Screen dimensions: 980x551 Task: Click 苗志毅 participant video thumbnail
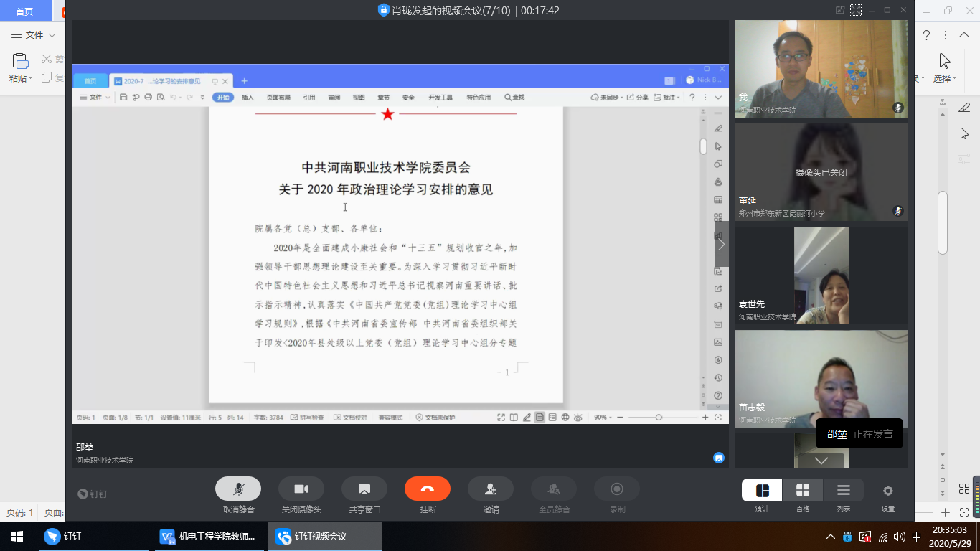pos(821,378)
